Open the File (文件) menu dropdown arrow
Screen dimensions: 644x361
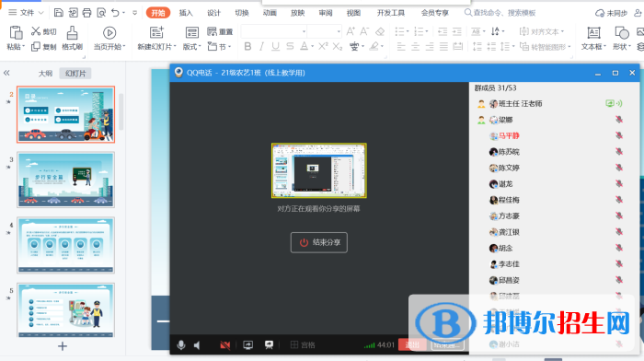41,13
